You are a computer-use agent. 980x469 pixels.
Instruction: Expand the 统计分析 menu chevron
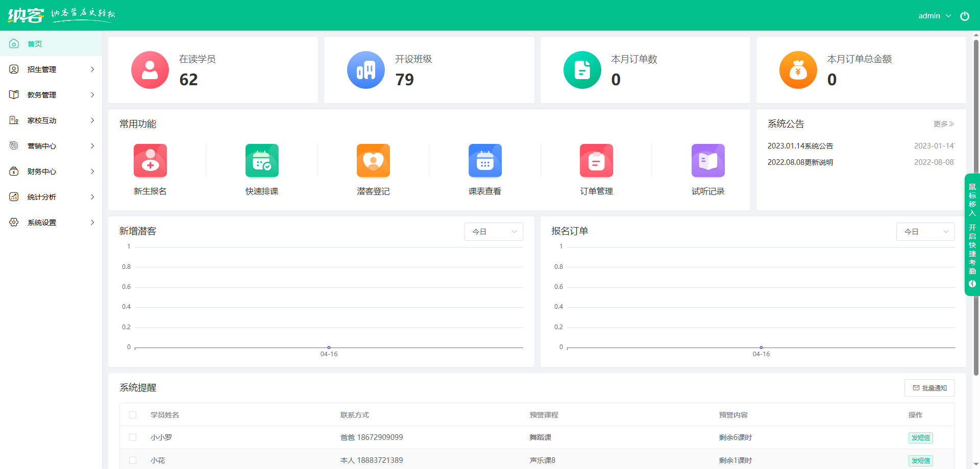tap(92, 197)
